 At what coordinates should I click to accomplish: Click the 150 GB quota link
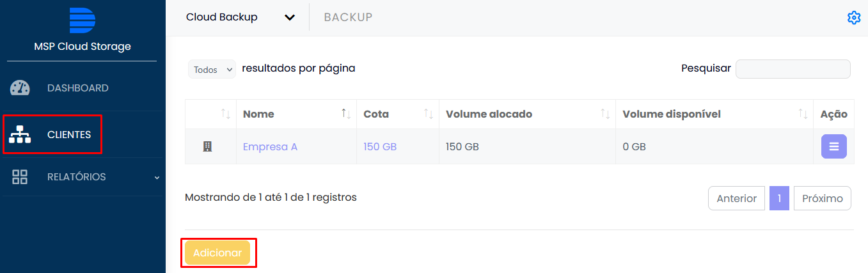(x=380, y=146)
